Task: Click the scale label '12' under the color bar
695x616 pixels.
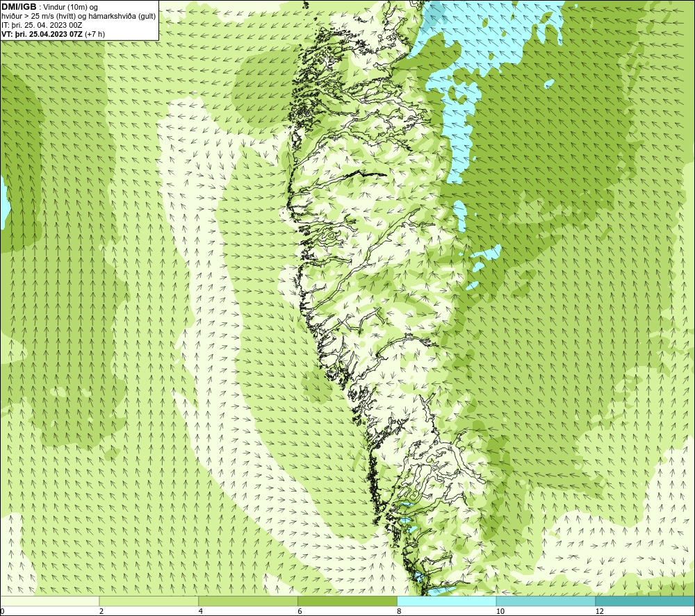Action: pyautogui.click(x=600, y=611)
